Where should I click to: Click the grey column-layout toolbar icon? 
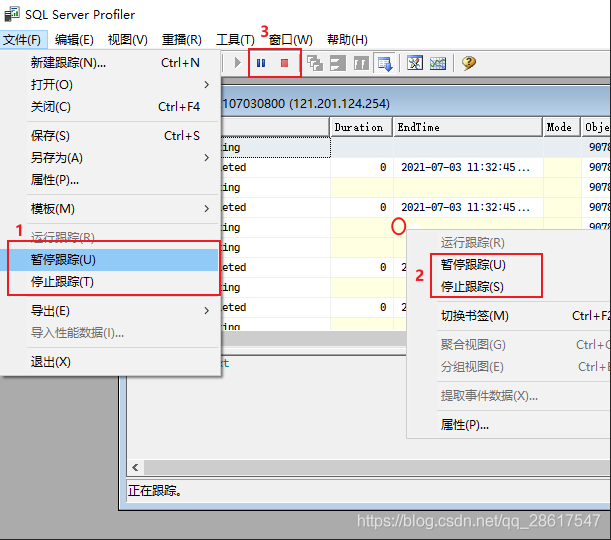[x=361, y=63]
